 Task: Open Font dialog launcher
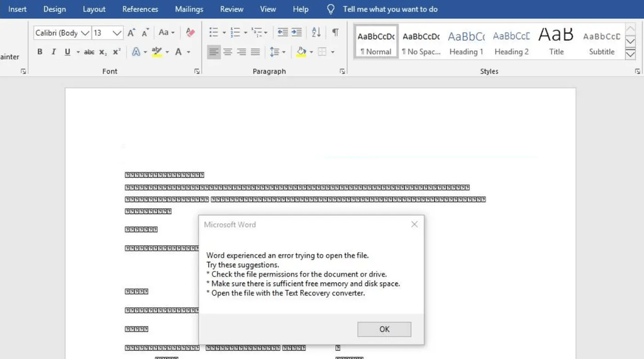(197, 72)
